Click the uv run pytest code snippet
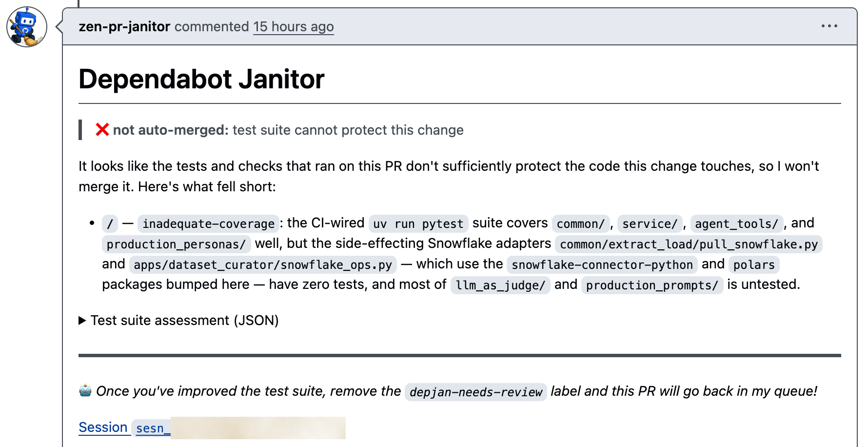Viewport: 868px width, 447px height. tap(418, 223)
